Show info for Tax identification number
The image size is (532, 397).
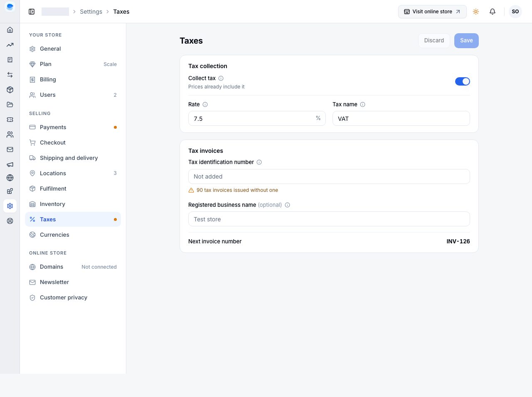point(259,162)
